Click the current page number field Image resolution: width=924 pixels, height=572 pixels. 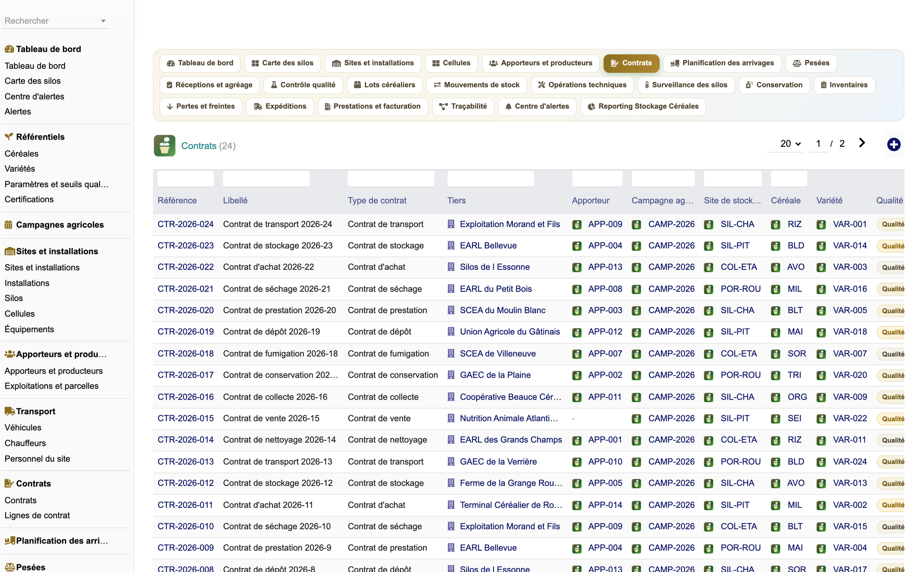[x=818, y=143]
